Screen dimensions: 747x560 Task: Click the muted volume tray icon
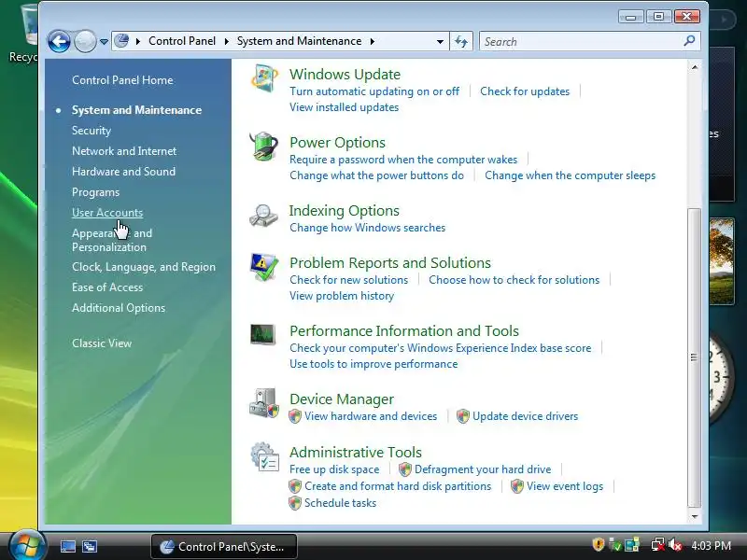tap(675, 545)
